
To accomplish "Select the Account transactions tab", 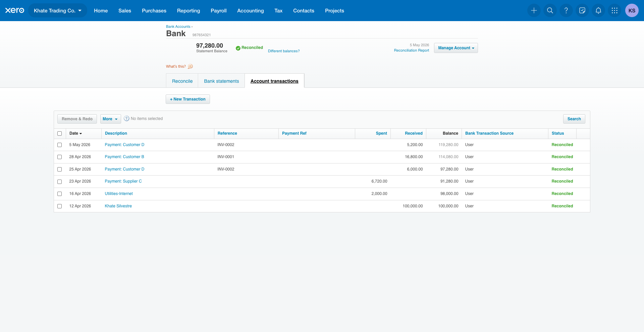I will click(x=274, y=81).
